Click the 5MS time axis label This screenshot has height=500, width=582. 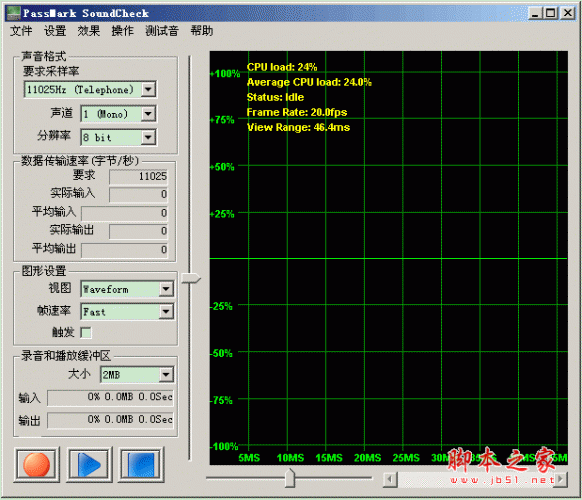(x=249, y=458)
